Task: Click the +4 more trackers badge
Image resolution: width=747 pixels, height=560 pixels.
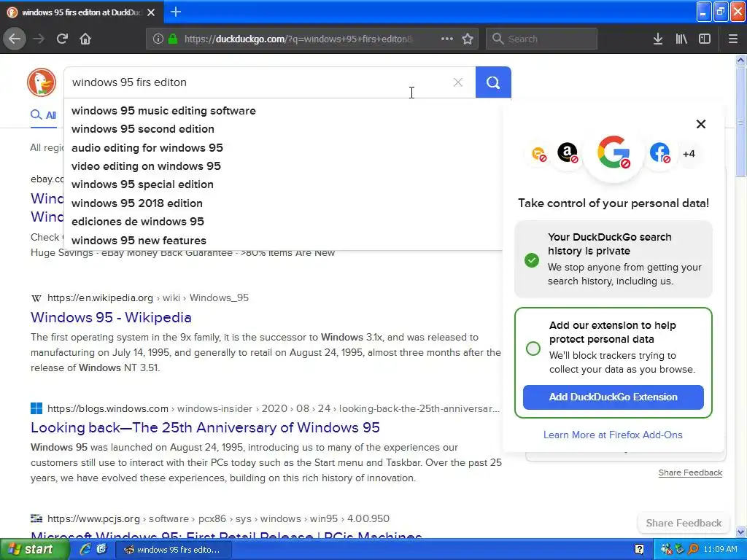Action: click(x=689, y=154)
